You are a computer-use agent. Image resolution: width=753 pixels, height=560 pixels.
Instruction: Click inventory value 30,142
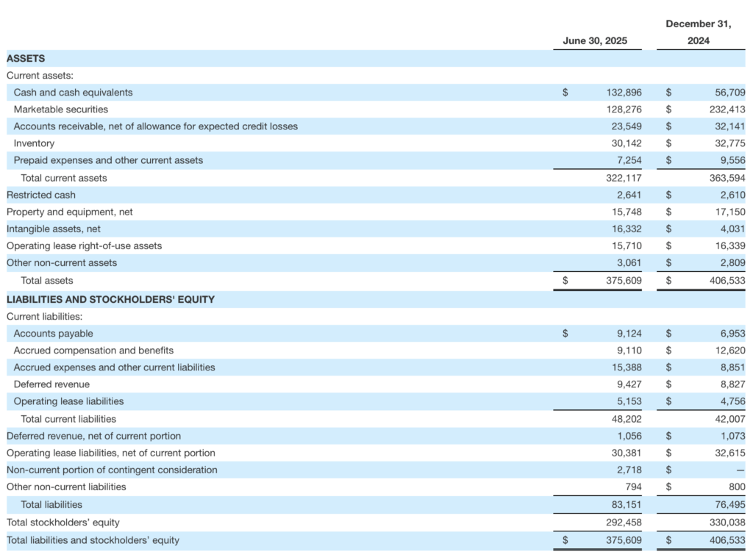tap(627, 143)
